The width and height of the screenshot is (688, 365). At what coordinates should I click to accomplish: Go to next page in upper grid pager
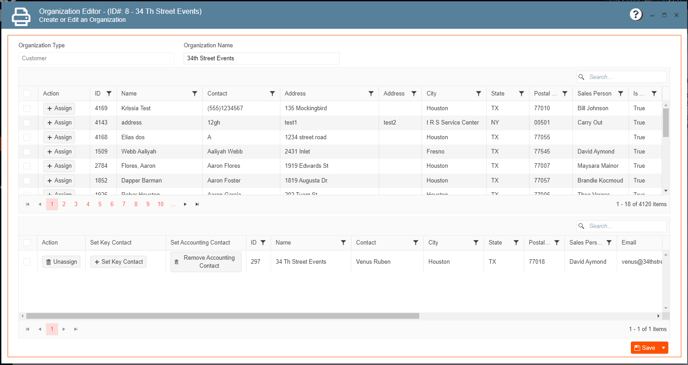185,204
